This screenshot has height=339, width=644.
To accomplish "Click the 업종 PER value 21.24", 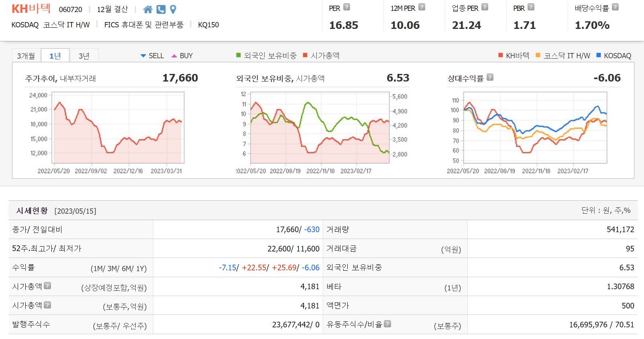I will click(x=467, y=25).
